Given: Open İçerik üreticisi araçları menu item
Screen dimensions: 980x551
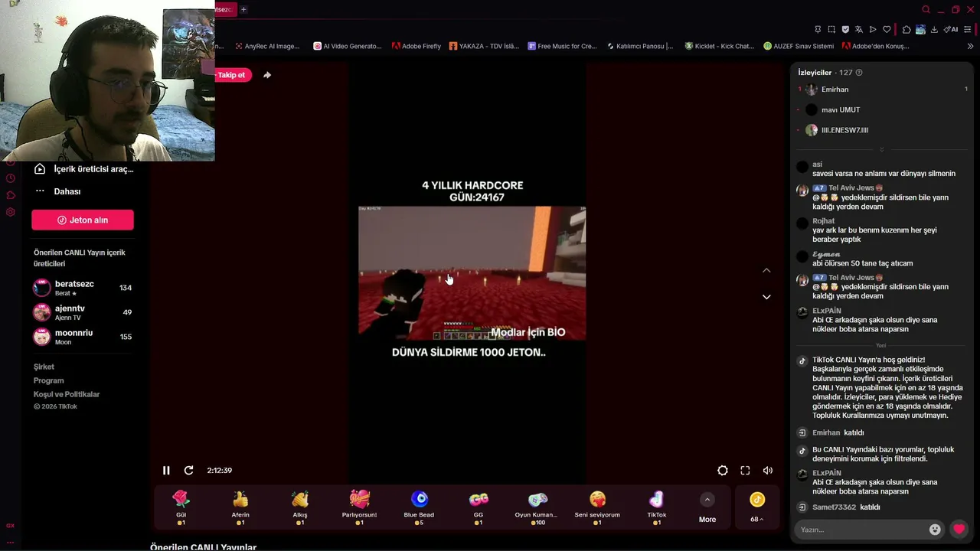Looking at the screenshot, I should coord(84,169).
